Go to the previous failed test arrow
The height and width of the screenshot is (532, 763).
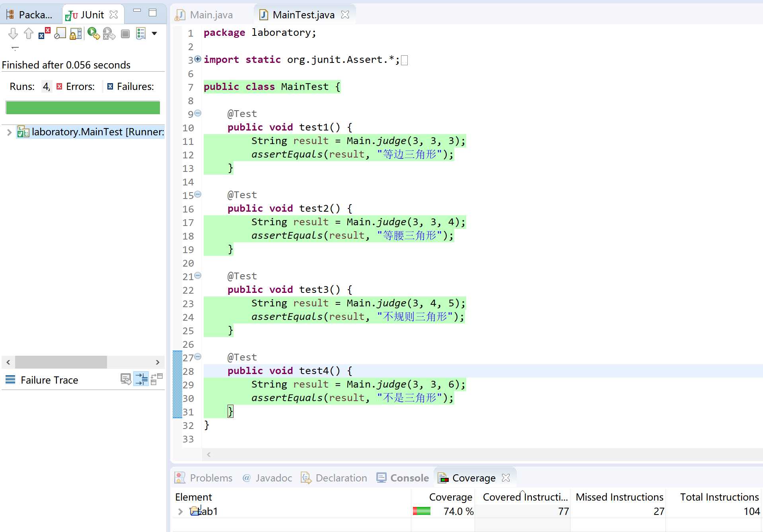point(28,34)
